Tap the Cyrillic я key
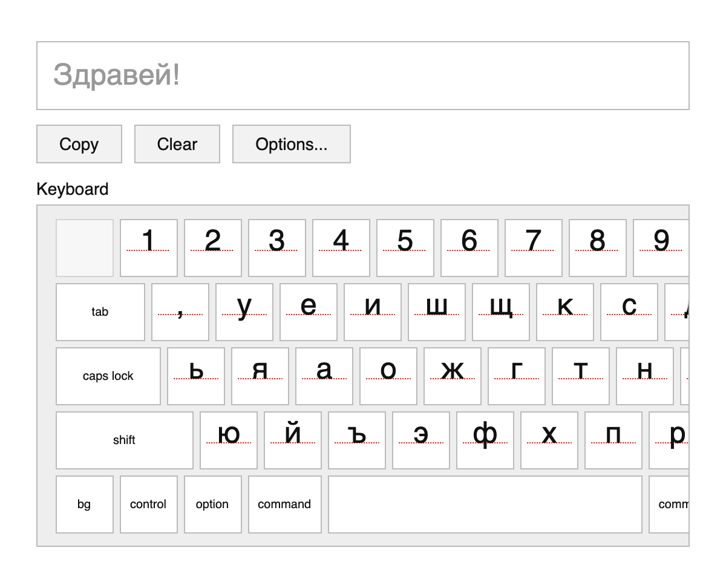 [260, 376]
